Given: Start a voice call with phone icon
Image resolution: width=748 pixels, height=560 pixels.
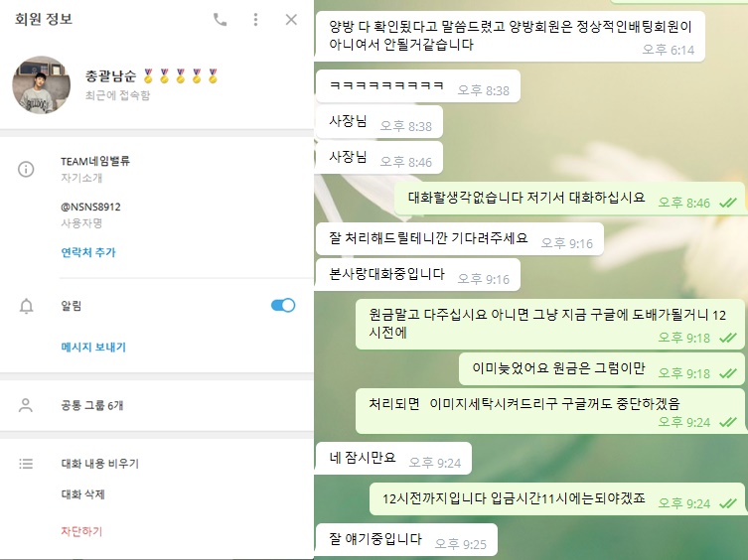Looking at the screenshot, I should pos(220,20).
